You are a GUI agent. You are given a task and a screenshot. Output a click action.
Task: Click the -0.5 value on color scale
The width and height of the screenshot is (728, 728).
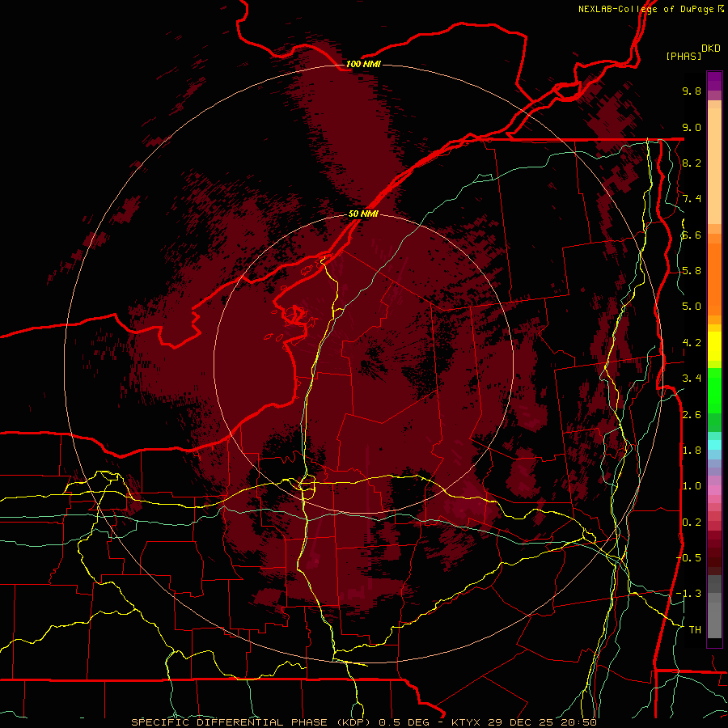688,558
